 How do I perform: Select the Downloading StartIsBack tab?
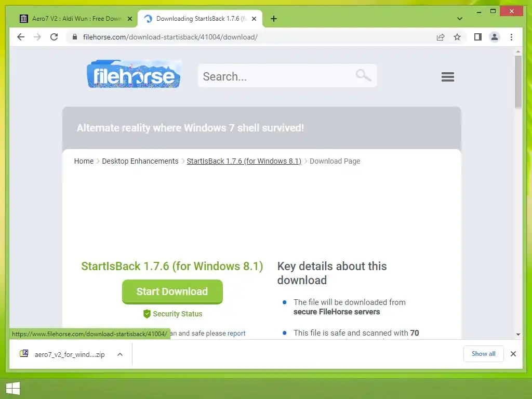199,19
